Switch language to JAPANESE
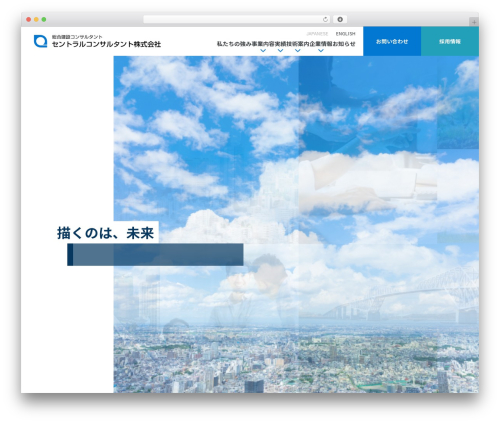The height and width of the screenshot is (423, 500). (317, 34)
